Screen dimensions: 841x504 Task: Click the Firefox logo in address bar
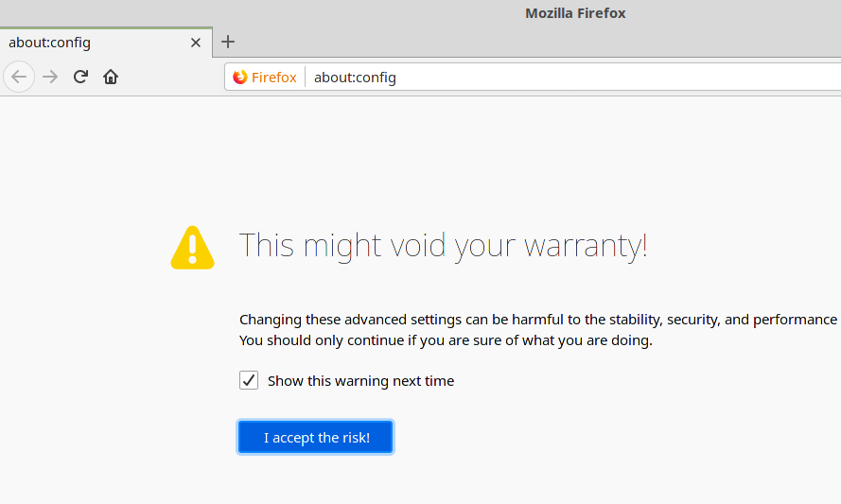[x=240, y=78]
